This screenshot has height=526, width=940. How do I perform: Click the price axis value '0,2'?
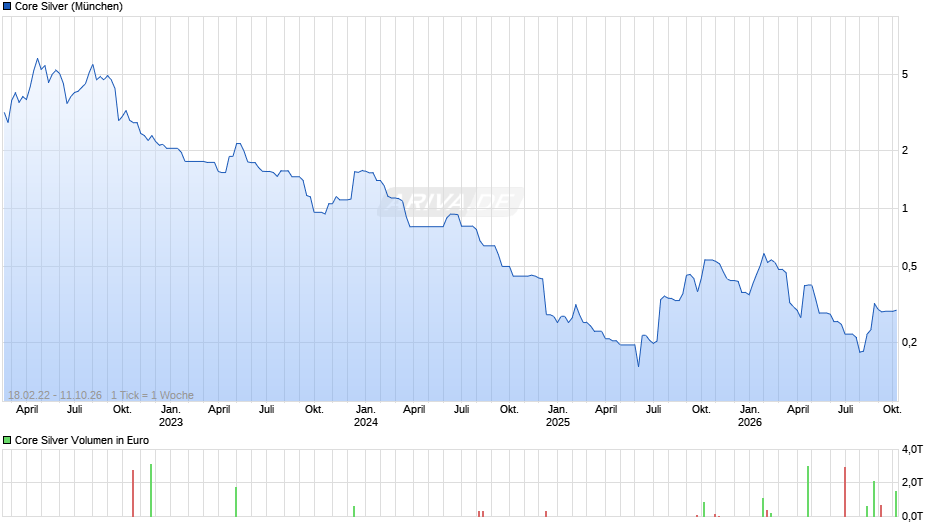coord(909,342)
